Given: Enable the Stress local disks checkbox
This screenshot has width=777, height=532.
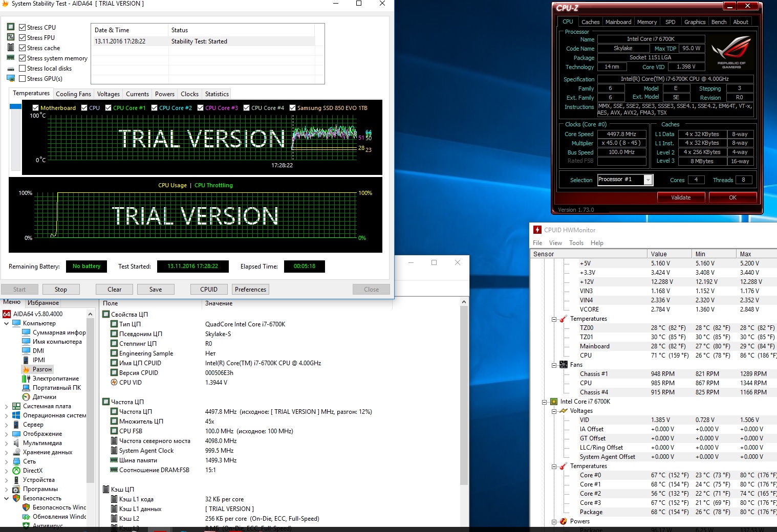Looking at the screenshot, I should click(x=22, y=69).
